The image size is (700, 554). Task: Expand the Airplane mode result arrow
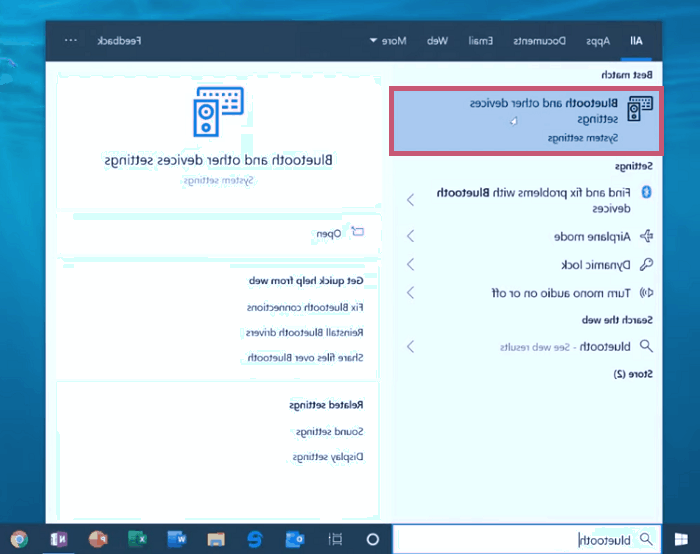(x=410, y=237)
